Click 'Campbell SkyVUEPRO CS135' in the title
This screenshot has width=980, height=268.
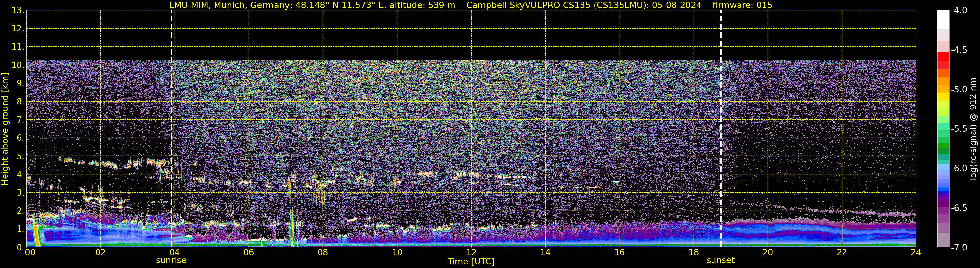coord(529,5)
